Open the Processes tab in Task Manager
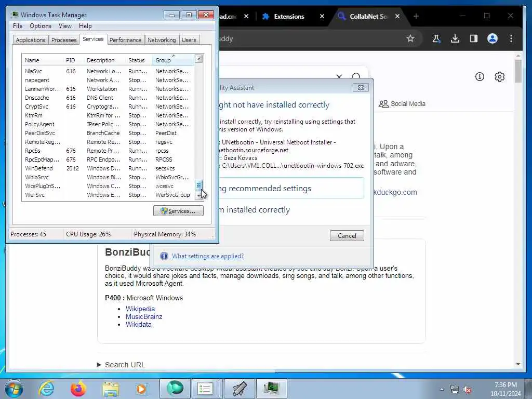 [x=64, y=40]
